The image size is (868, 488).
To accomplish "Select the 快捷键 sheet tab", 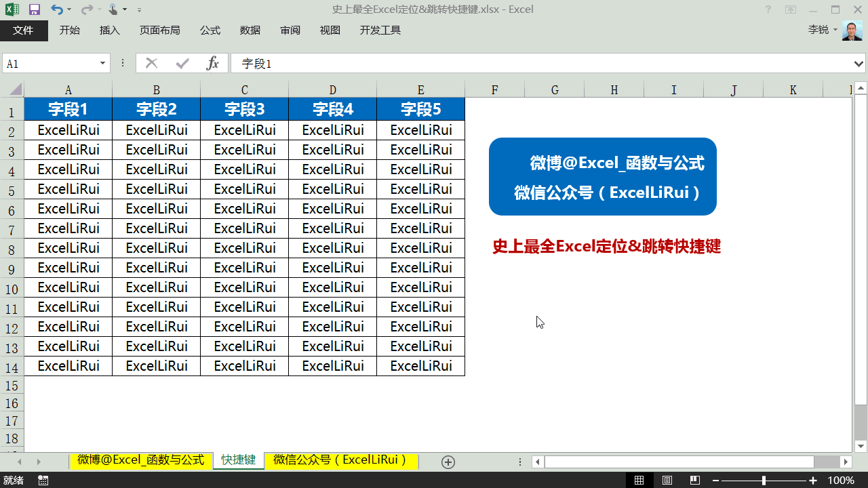I will point(238,460).
